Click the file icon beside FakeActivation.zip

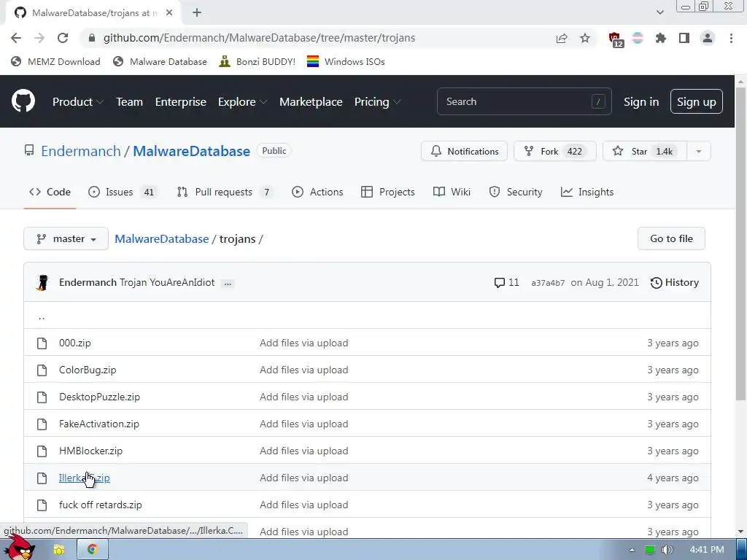pyautogui.click(x=42, y=424)
